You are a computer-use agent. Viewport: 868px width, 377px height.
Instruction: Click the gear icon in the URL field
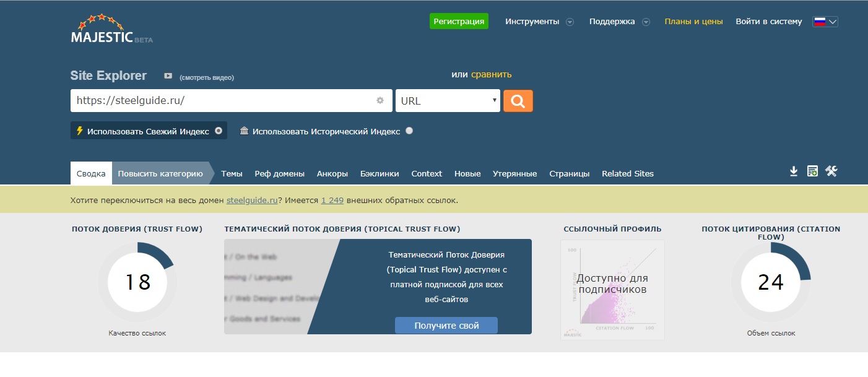point(380,100)
